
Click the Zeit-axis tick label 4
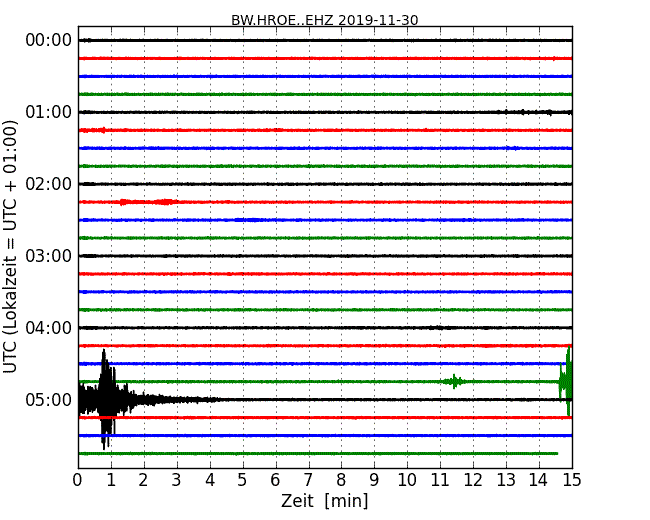point(210,480)
